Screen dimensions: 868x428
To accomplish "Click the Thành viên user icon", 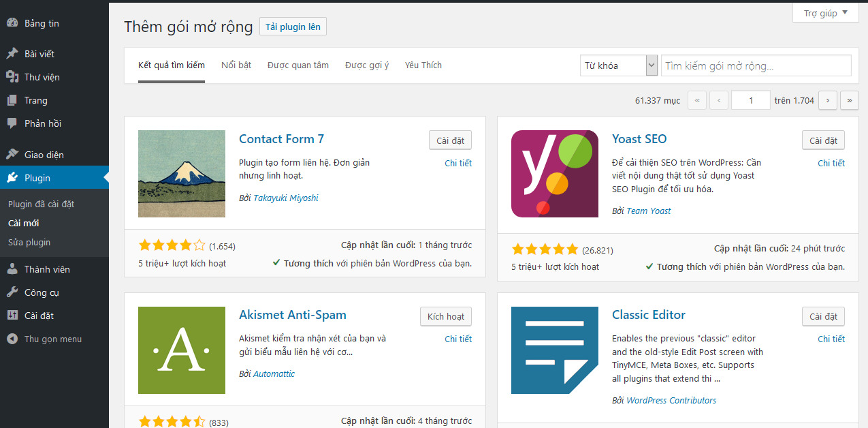I will 12,269.
